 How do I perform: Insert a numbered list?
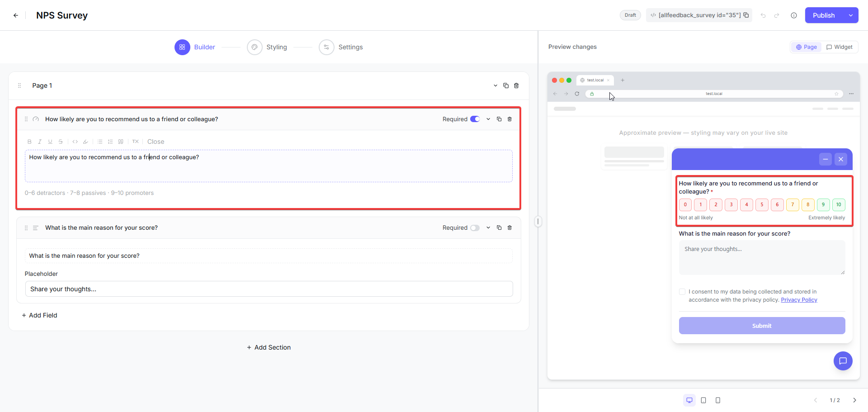point(110,142)
